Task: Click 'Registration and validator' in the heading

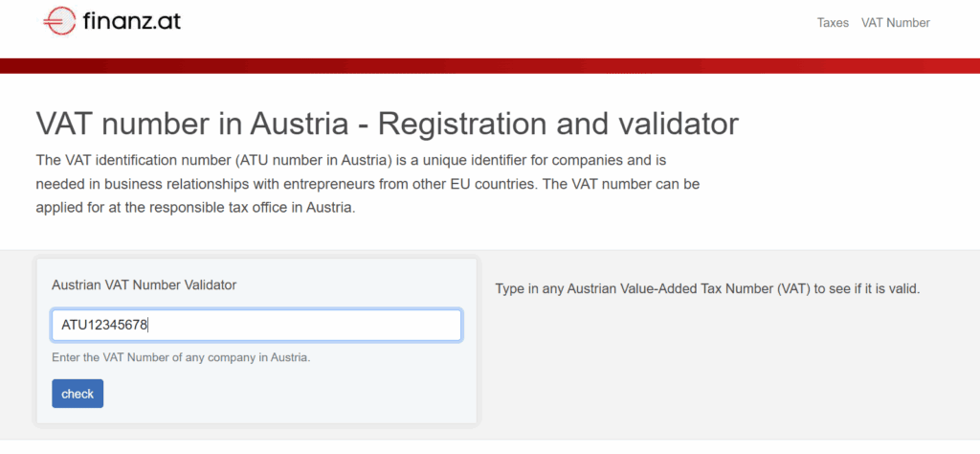Action: pos(559,125)
